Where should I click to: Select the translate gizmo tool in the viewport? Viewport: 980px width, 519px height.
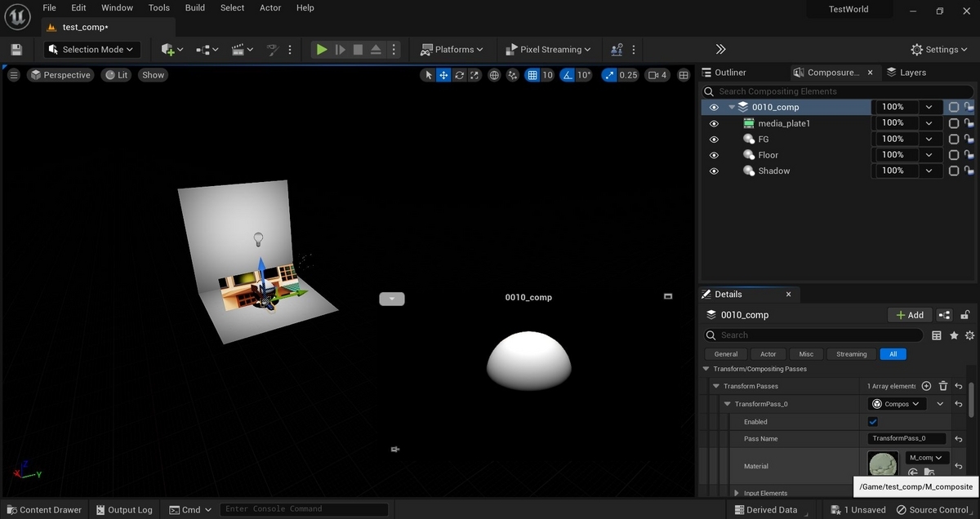pyautogui.click(x=443, y=75)
